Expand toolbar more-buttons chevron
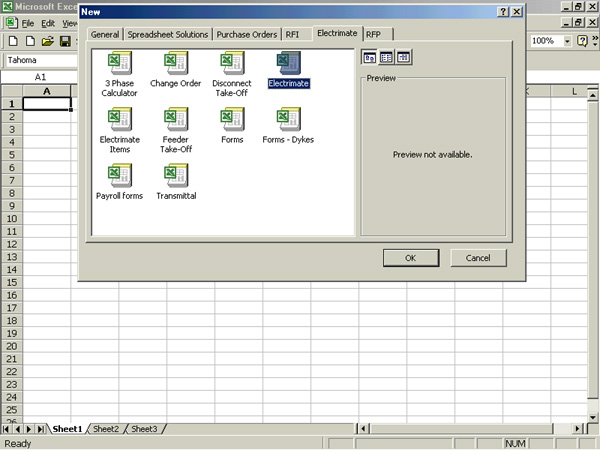Screen dimensions: 600x450 (x=595, y=41)
